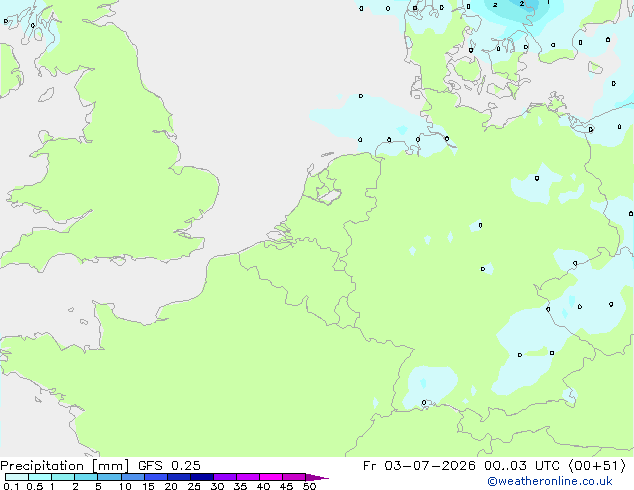Select legend swatch between 10 and 15
This screenshot has width=634, height=490.
click(x=133, y=477)
